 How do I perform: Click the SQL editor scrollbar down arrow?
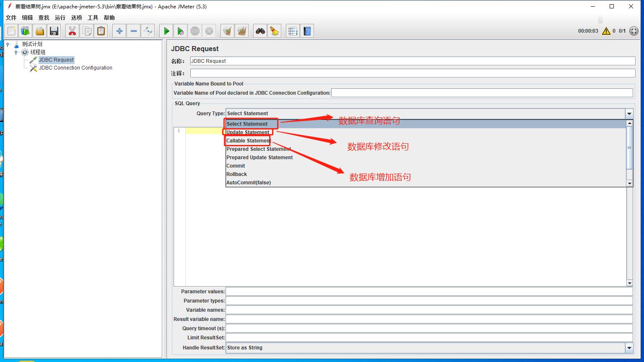tap(629, 284)
